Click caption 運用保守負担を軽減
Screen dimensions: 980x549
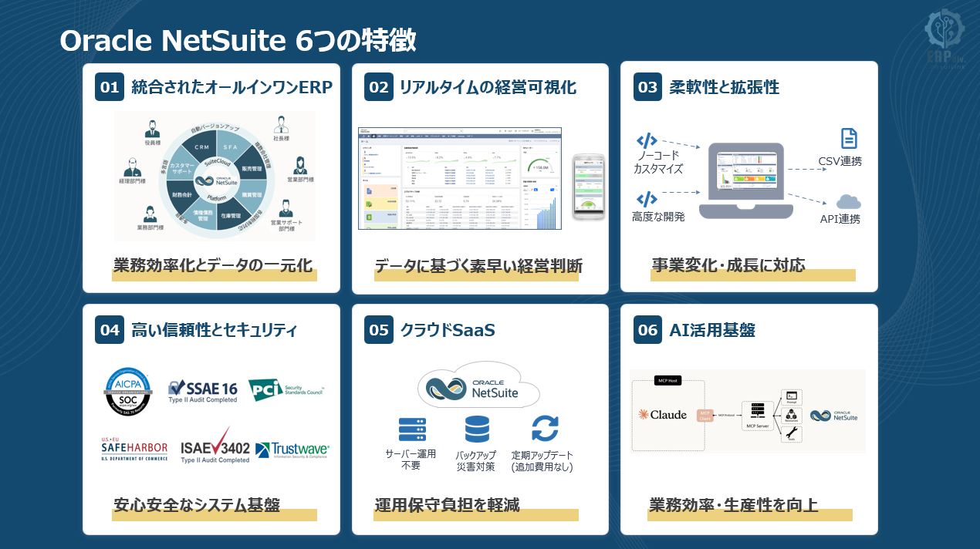pos(448,505)
